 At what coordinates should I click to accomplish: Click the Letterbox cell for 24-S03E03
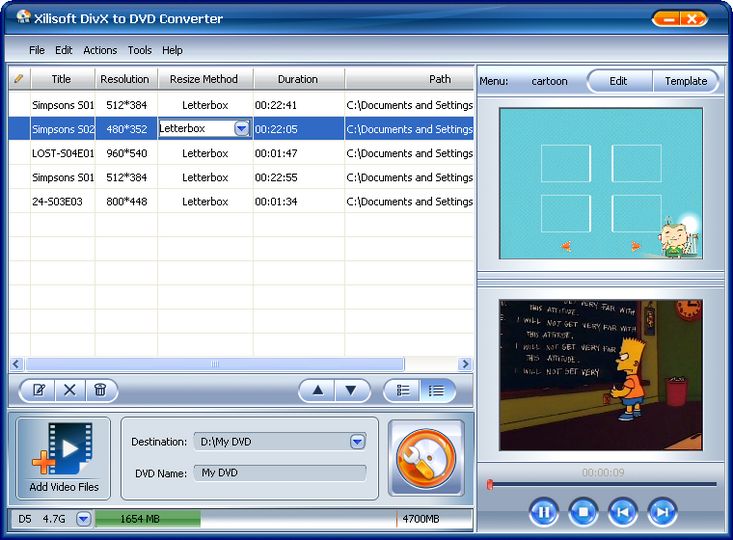[x=205, y=202]
